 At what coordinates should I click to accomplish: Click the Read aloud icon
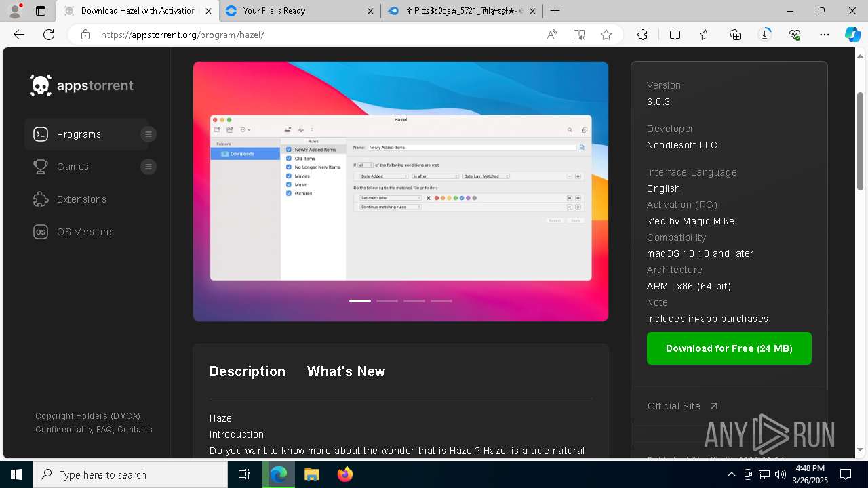coord(552,35)
